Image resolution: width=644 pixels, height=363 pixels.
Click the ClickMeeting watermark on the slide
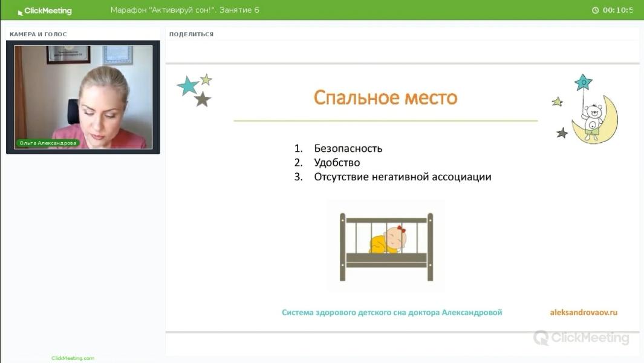tap(581, 338)
